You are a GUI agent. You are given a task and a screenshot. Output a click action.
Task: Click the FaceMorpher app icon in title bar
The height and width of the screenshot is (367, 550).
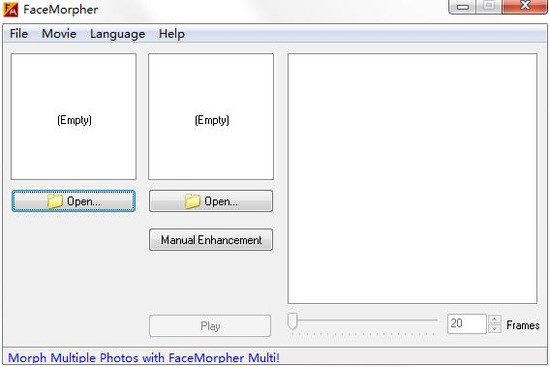[x=10, y=9]
